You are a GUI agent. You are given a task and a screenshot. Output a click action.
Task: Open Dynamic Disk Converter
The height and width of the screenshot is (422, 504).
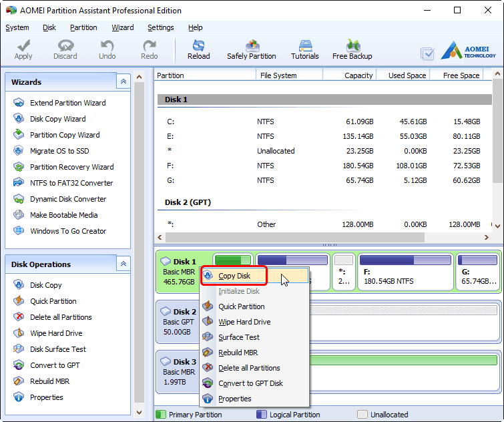tap(68, 199)
